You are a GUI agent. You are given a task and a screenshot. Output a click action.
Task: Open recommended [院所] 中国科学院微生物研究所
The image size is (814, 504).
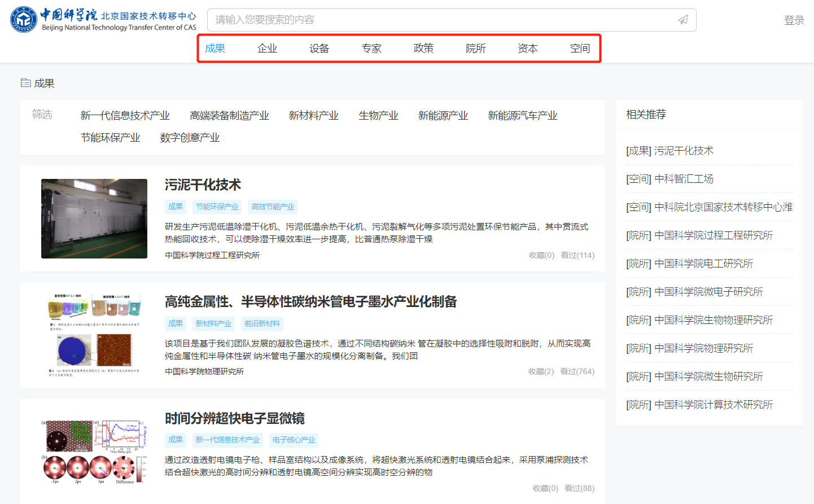click(x=694, y=376)
